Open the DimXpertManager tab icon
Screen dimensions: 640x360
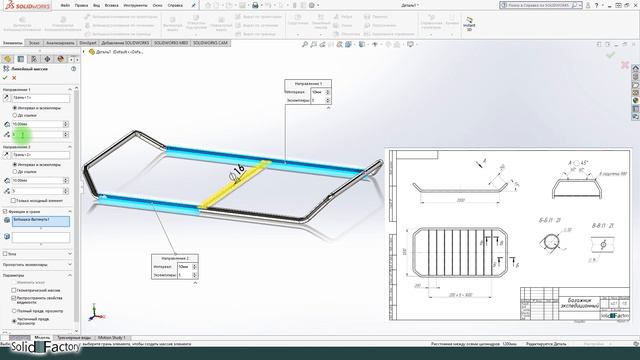(x=47, y=59)
